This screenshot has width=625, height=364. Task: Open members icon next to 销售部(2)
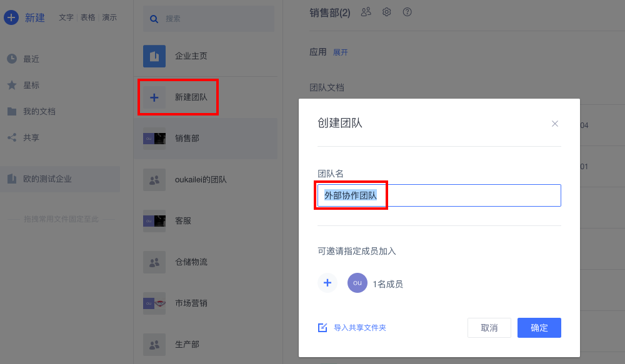[x=366, y=12]
